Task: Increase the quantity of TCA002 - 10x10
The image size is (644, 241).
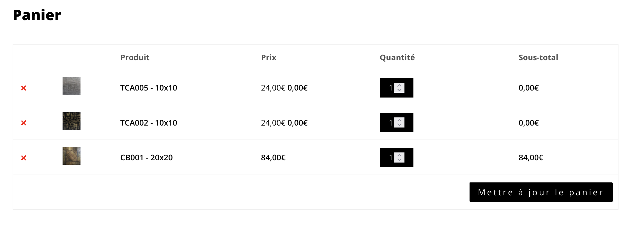Action: (399, 120)
